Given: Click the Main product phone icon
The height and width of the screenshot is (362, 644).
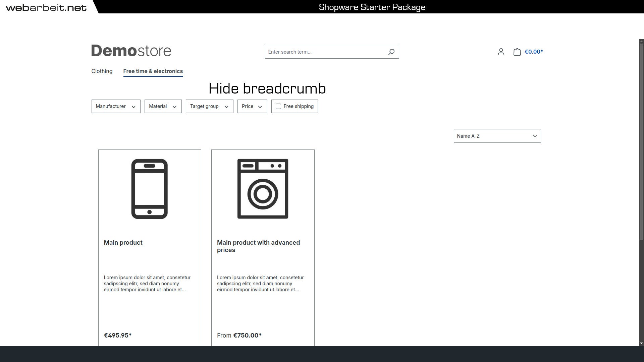Looking at the screenshot, I should 150,189.
